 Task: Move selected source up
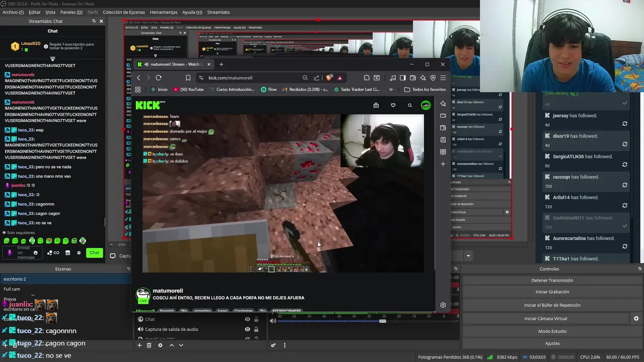coord(172,345)
